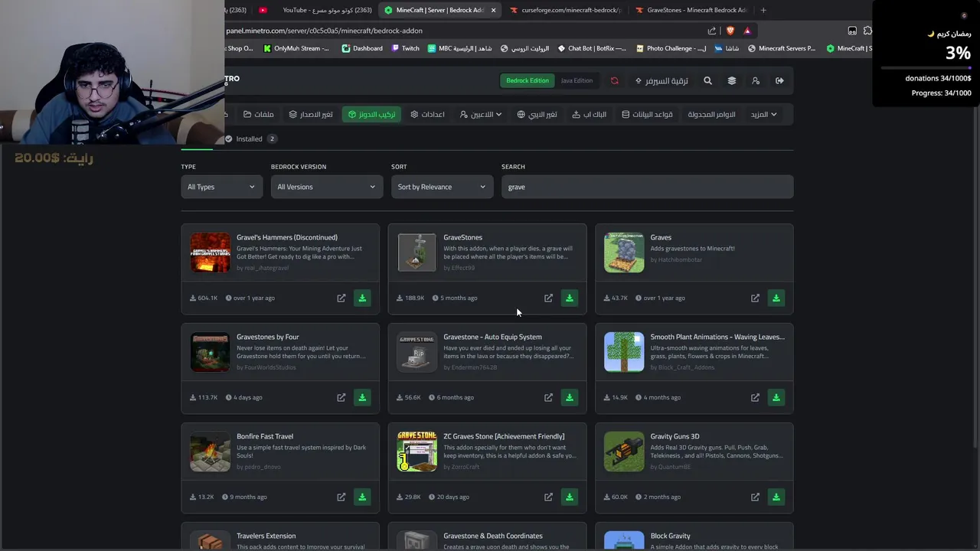Open the تركيب الادونز addons tab
Screen dimensions: 980x551
pos(372,114)
